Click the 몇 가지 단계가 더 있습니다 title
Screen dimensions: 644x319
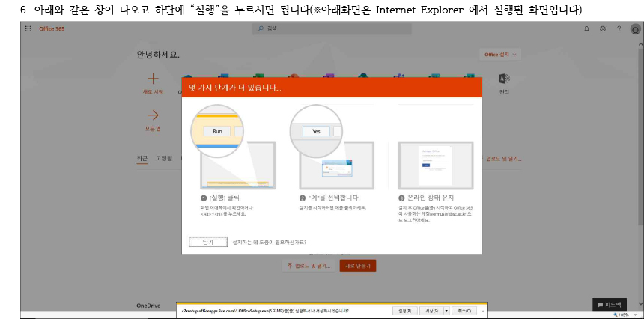pos(235,88)
